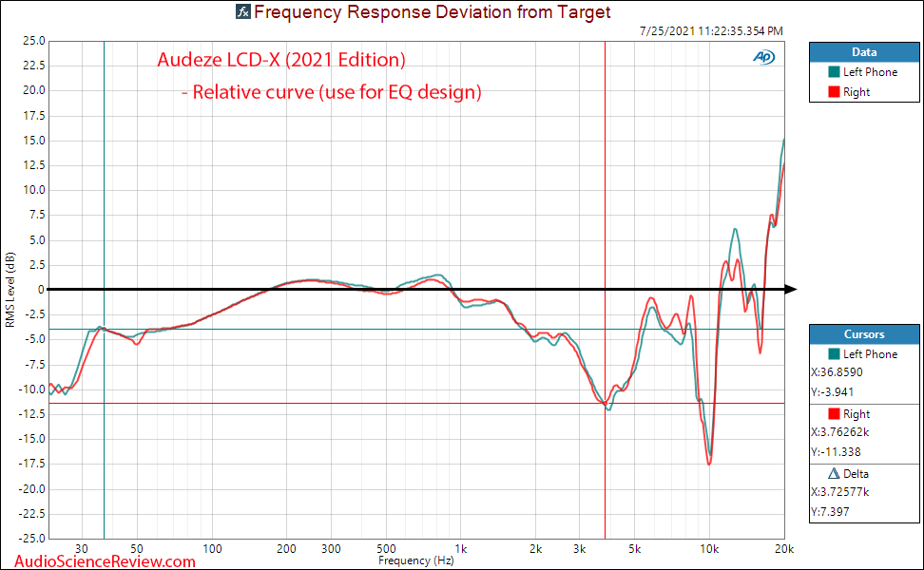Select the Cursors panel header
This screenshot has height=570, width=924.
[864, 334]
